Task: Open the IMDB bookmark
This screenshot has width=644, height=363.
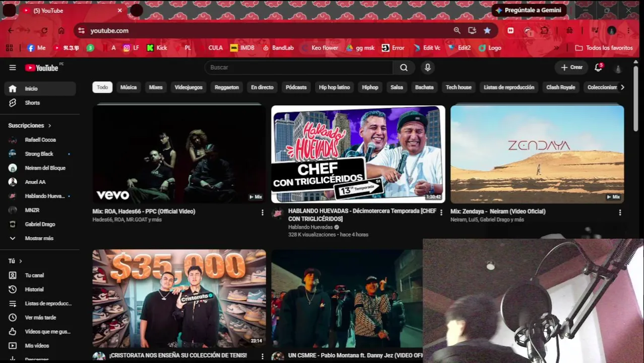Action: click(242, 48)
